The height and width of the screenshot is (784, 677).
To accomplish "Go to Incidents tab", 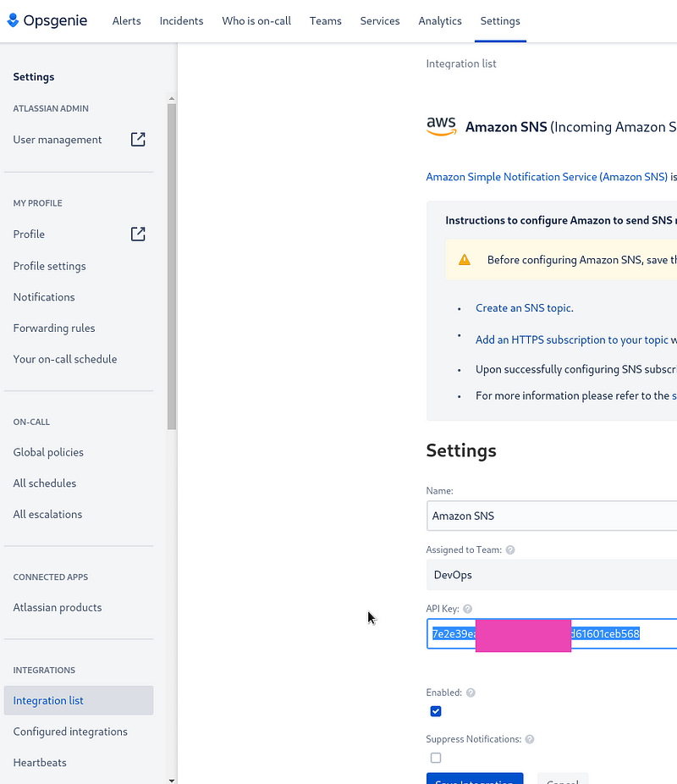I will tap(181, 21).
